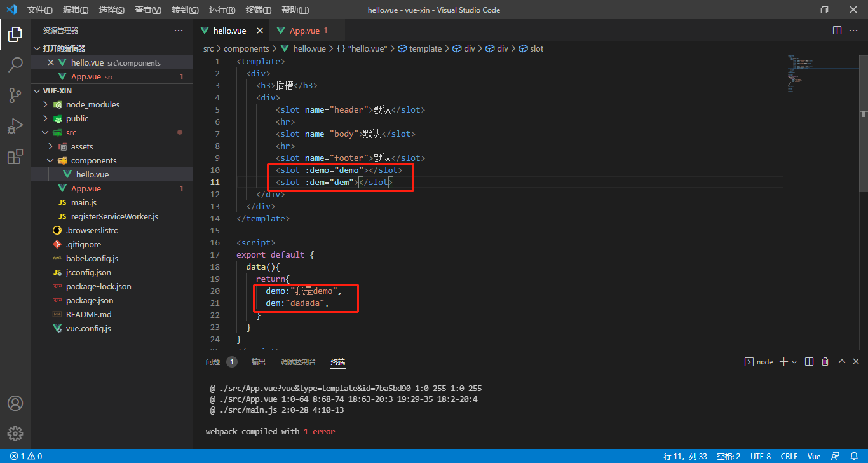Expand the public folder
The image size is (868, 463).
(112, 118)
